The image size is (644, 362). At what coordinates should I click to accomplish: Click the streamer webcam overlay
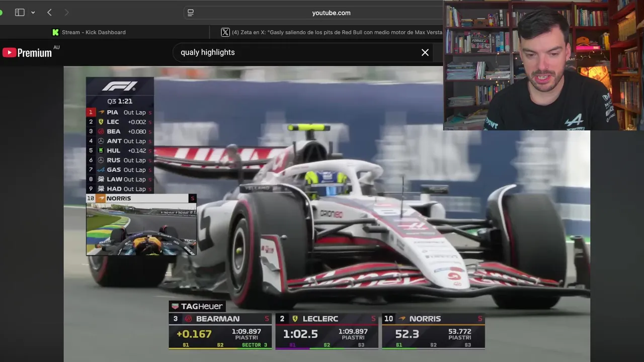[543, 65]
